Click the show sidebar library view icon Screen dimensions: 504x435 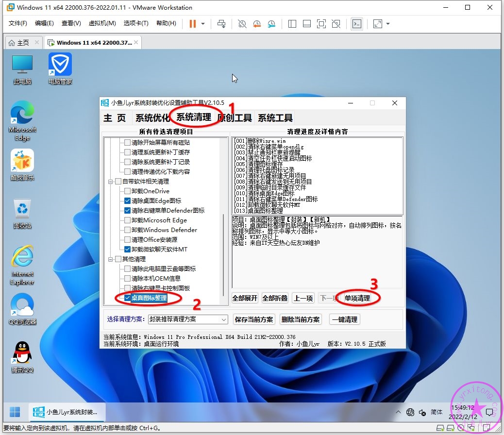pyautogui.click(x=292, y=24)
